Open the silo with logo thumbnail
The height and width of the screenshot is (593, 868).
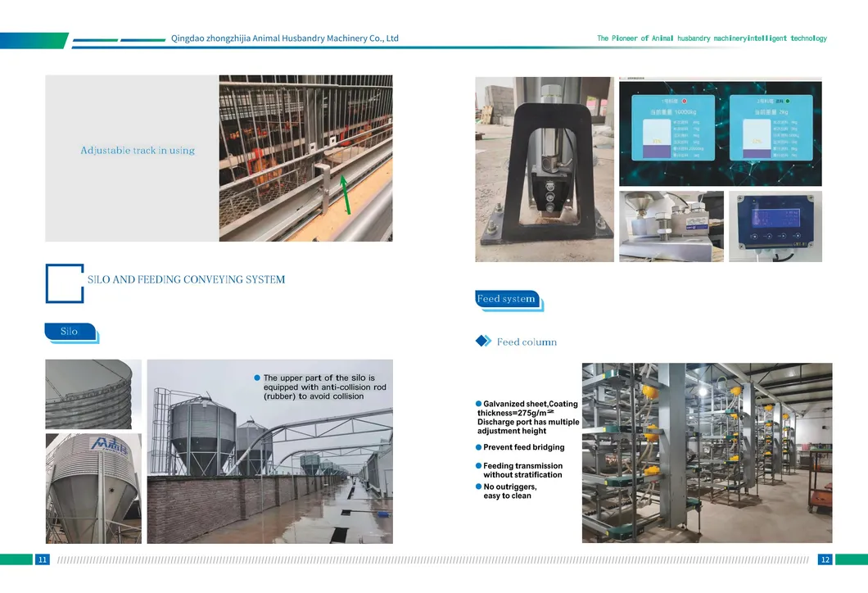tap(93, 488)
